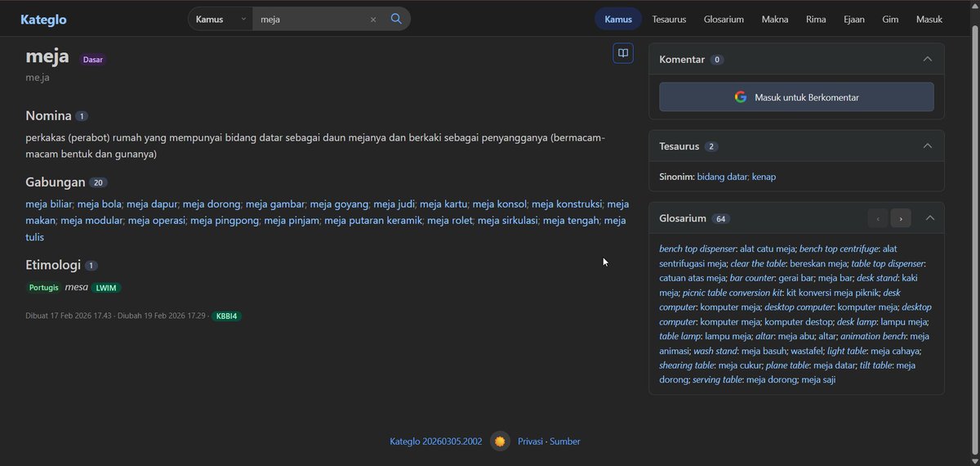The height and width of the screenshot is (466, 980).
Task: Click the LWIM source badge
Action: click(106, 288)
